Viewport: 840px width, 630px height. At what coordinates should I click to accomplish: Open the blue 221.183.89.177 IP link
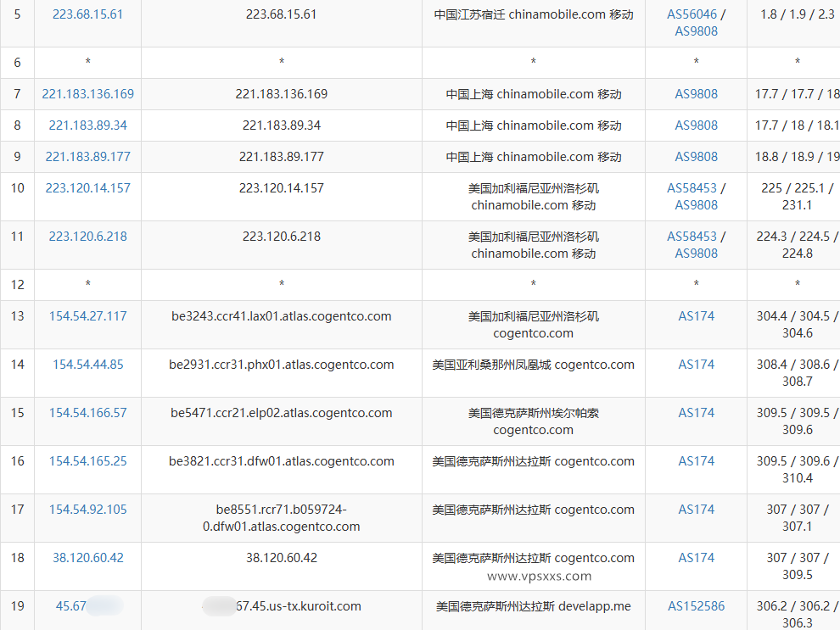[88, 157]
